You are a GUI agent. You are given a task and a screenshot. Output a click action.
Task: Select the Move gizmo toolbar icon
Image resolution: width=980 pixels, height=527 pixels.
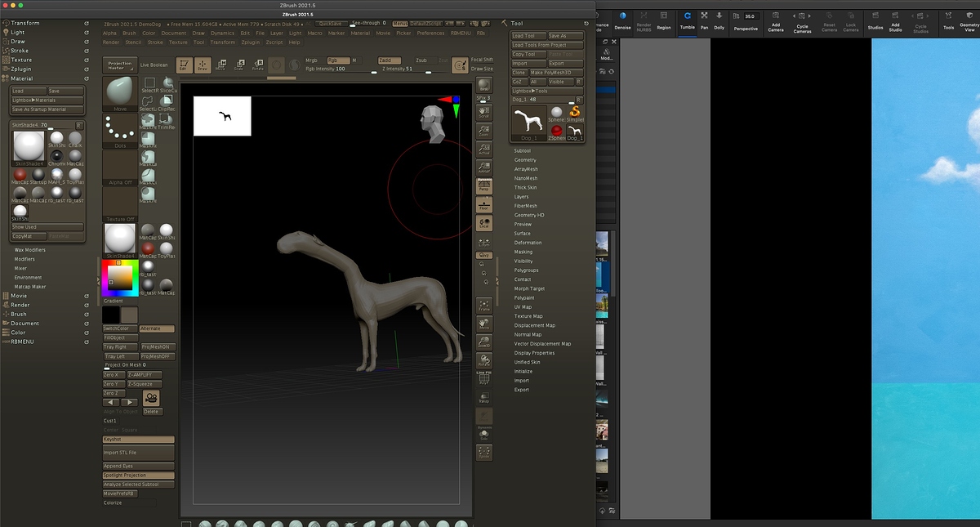point(220,65)
